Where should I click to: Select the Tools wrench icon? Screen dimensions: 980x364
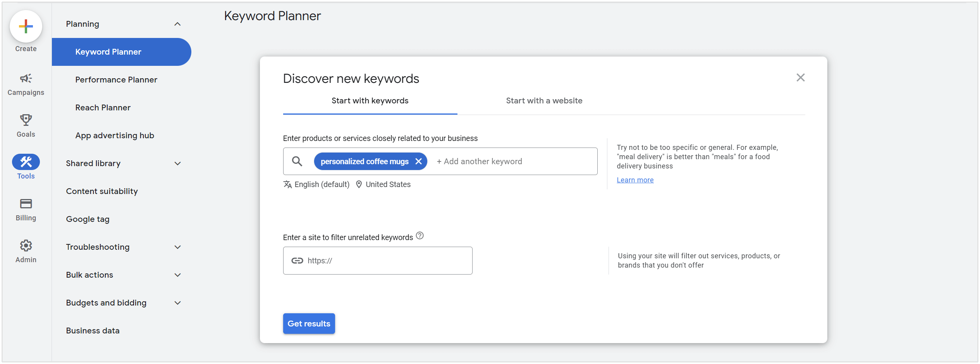pyautogui.click(x=26, y=162)
